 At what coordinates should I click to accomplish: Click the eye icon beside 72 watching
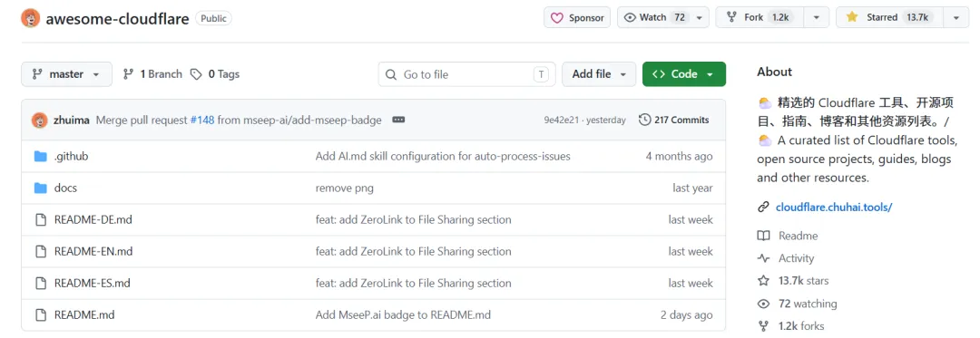763,304
